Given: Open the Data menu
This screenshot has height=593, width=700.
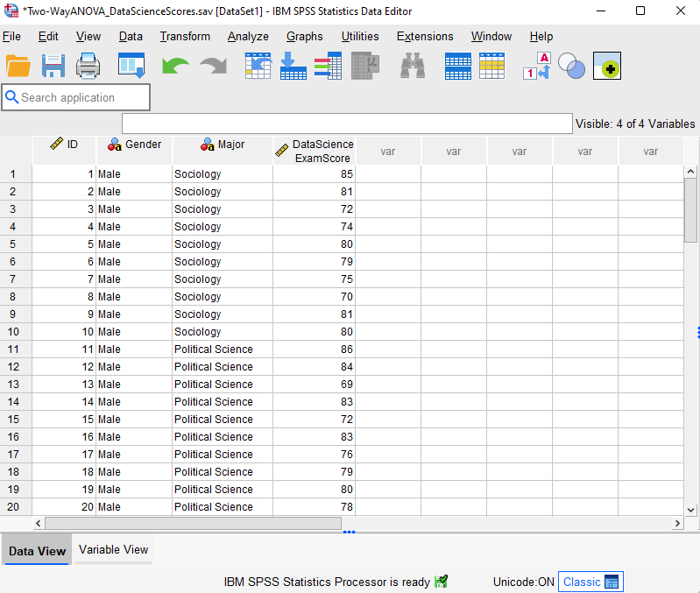Looking at the screenshot, I should point(131,36).
